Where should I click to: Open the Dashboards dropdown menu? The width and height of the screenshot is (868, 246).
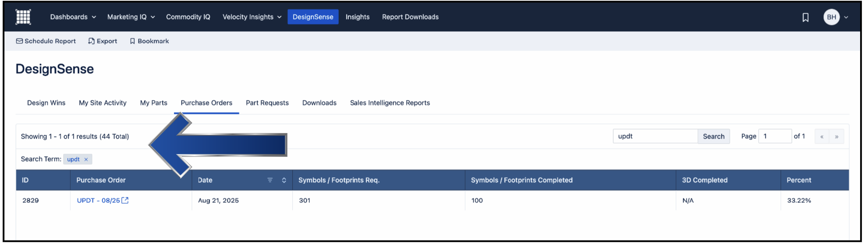click(x=73, y=17)
